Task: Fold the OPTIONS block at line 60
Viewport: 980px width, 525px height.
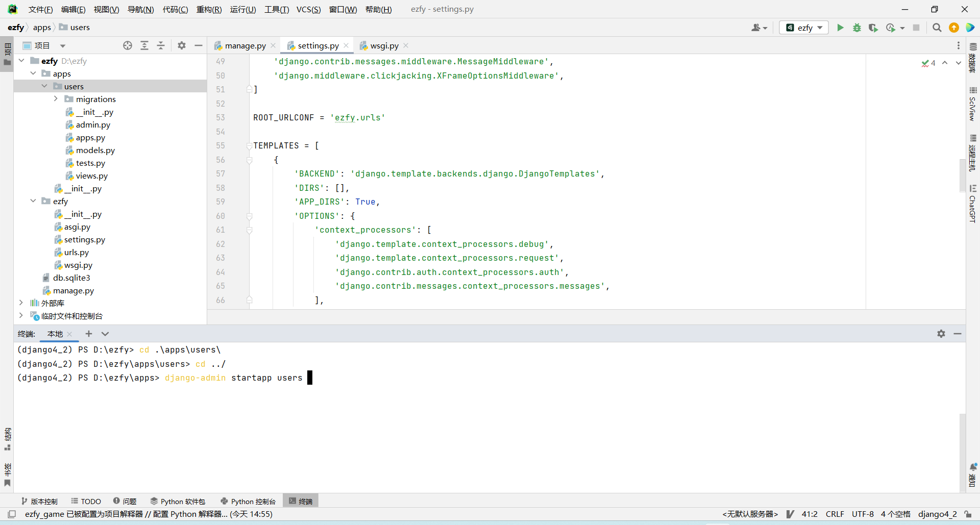Action: coord(249,216)
